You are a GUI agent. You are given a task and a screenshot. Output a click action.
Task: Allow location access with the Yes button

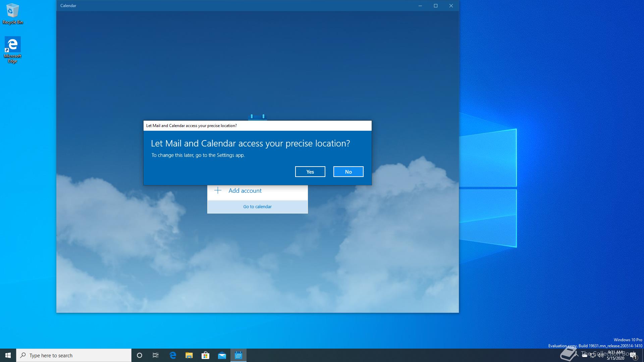pos(310,172)
